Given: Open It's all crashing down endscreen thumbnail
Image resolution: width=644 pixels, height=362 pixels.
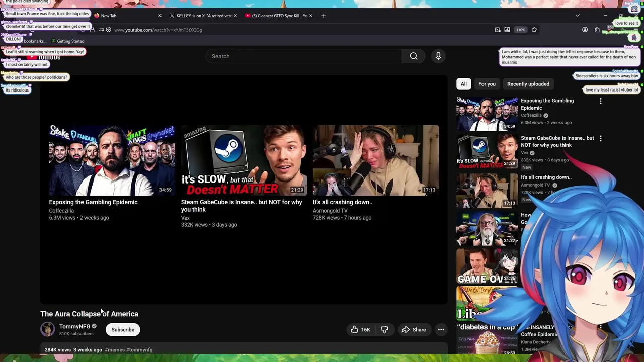Looking at the screenshot, I should (376, 160).
